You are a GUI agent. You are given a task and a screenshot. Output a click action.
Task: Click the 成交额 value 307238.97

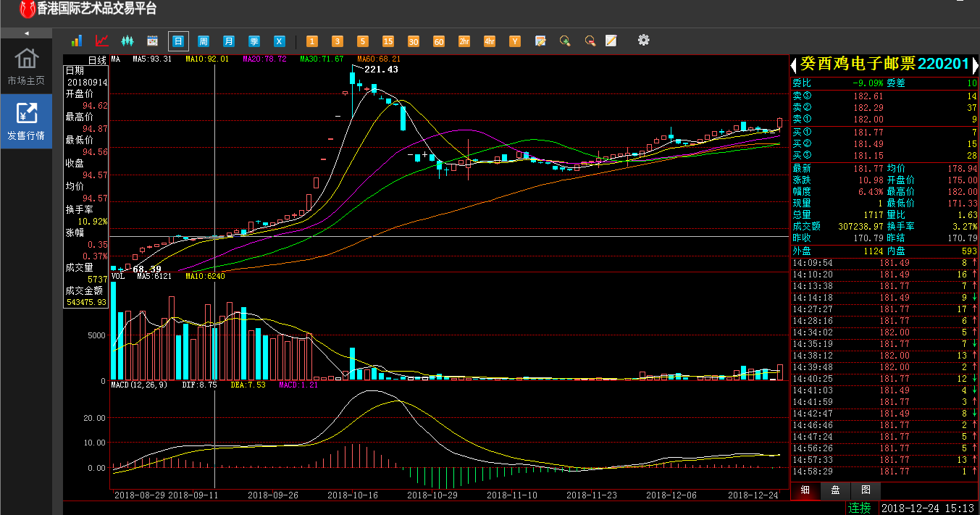[x=859, y=227]
